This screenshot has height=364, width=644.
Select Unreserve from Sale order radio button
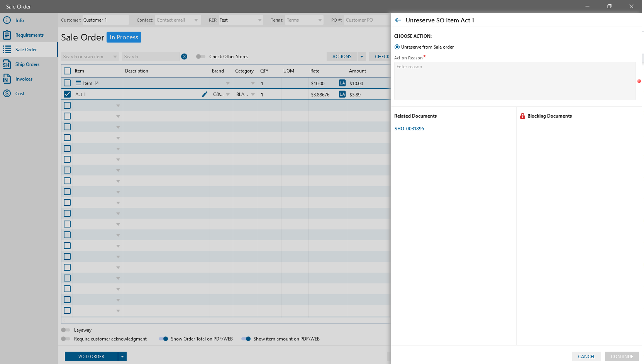point(397,47)
